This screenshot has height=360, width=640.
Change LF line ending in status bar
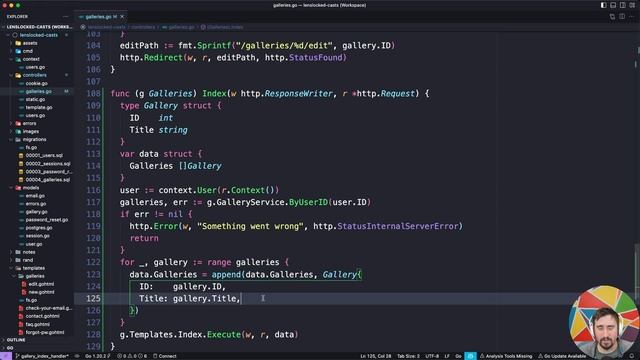pyautogui.click(x=447, y=356)
